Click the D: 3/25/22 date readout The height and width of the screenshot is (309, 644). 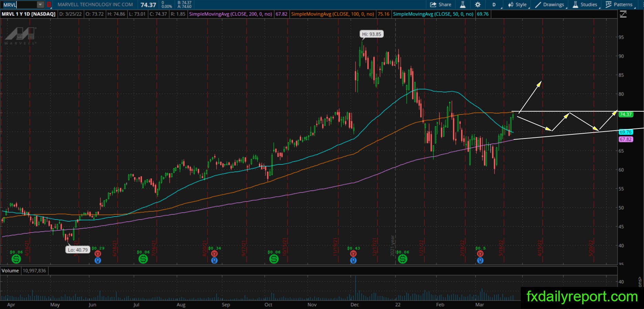(71, 14)
